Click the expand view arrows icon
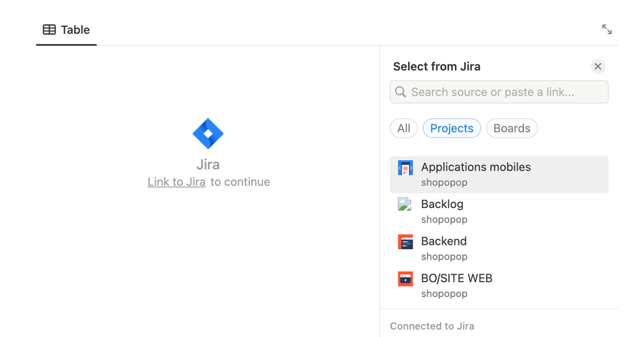Image resolution: width=644 pixels, height=337 pixels. point(607,30)
